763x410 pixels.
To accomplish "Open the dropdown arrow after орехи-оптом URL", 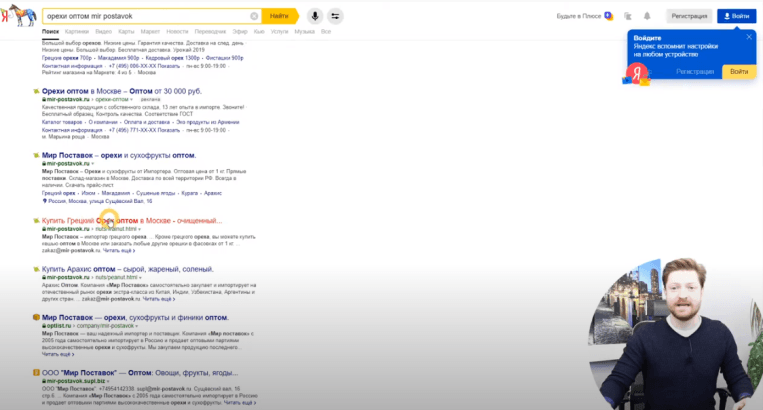I will (x=131, y=99).
